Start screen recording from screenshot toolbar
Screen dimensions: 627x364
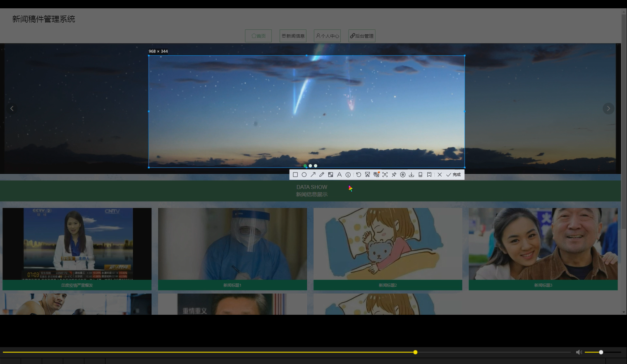[403, 175]
